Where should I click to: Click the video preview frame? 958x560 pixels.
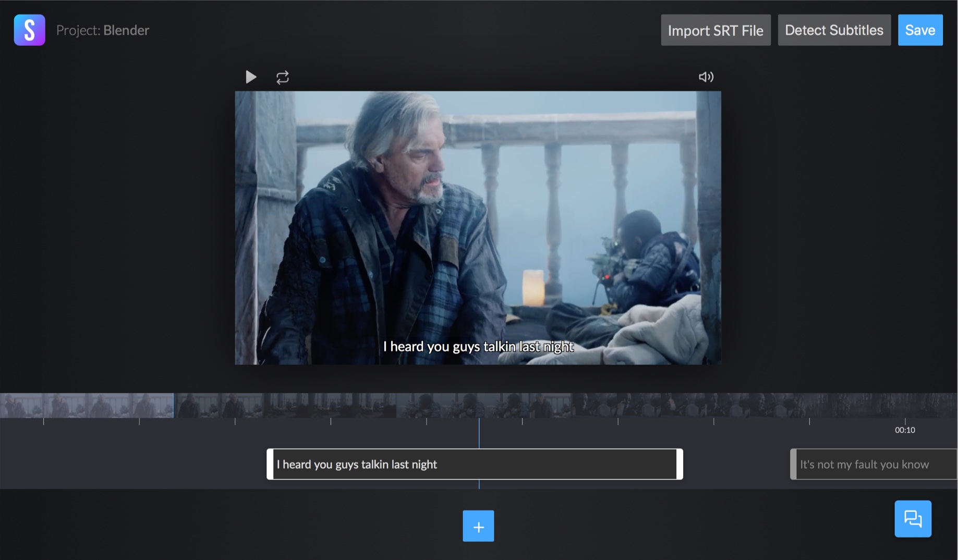coord(478,228)
